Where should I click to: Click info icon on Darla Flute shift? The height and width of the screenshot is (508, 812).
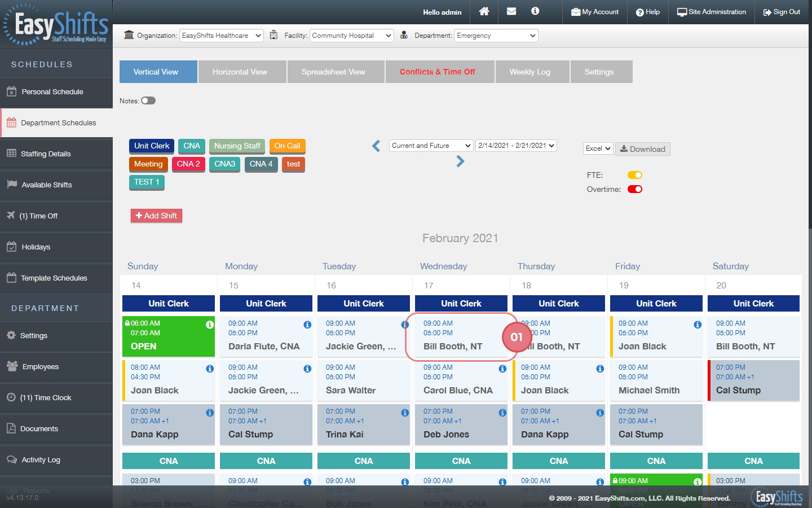(307, 325)
